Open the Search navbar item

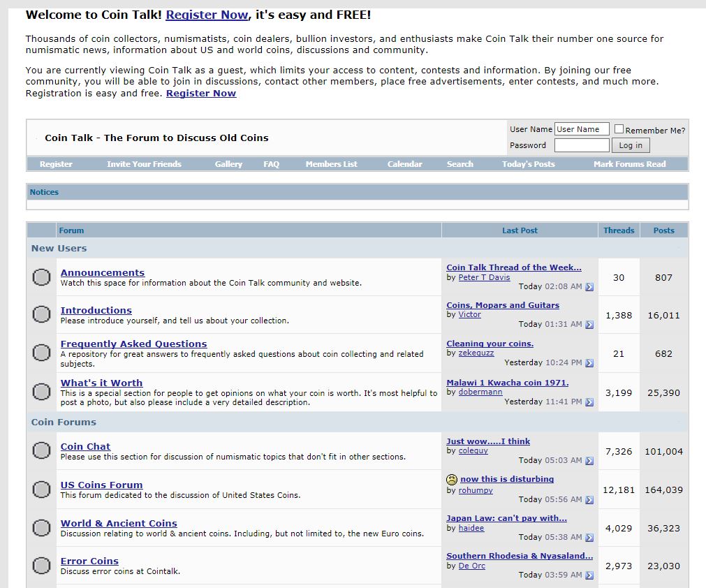point(459,164)
